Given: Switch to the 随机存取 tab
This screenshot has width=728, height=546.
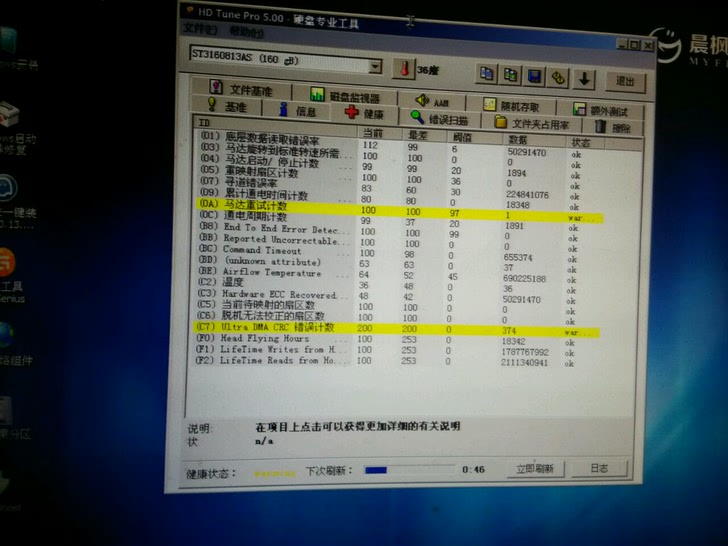Looking at the screenshot, I should click(x=512, y=106).
